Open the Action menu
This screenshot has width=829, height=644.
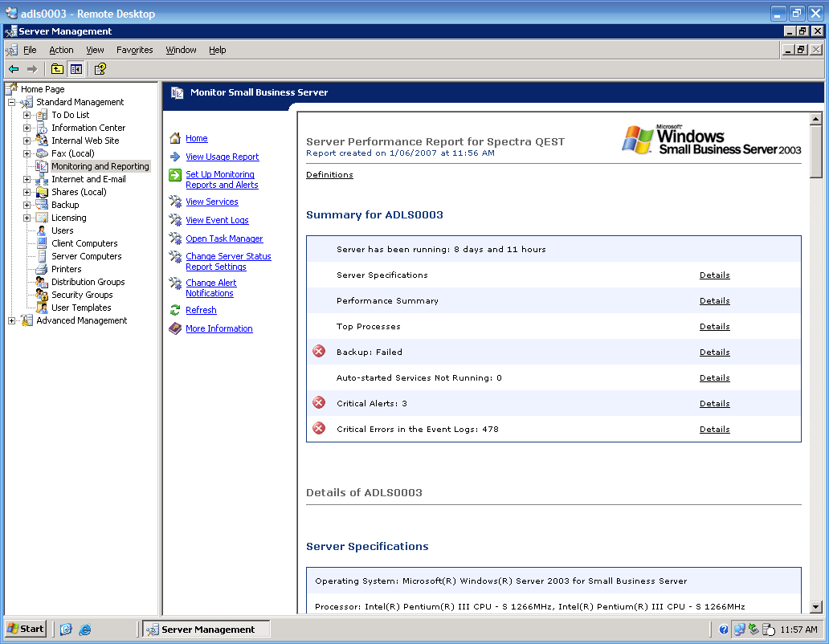(61, 50)
